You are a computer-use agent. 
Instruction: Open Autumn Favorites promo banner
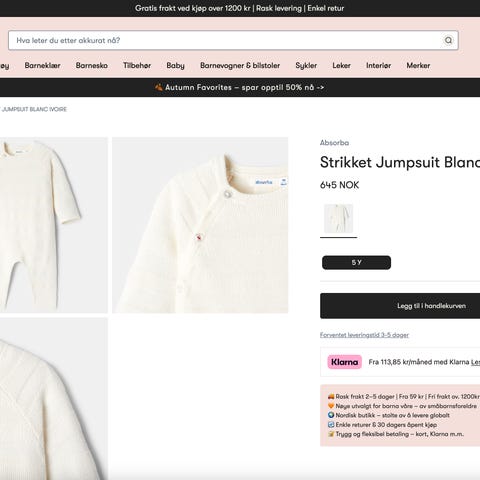coord(239,87)
